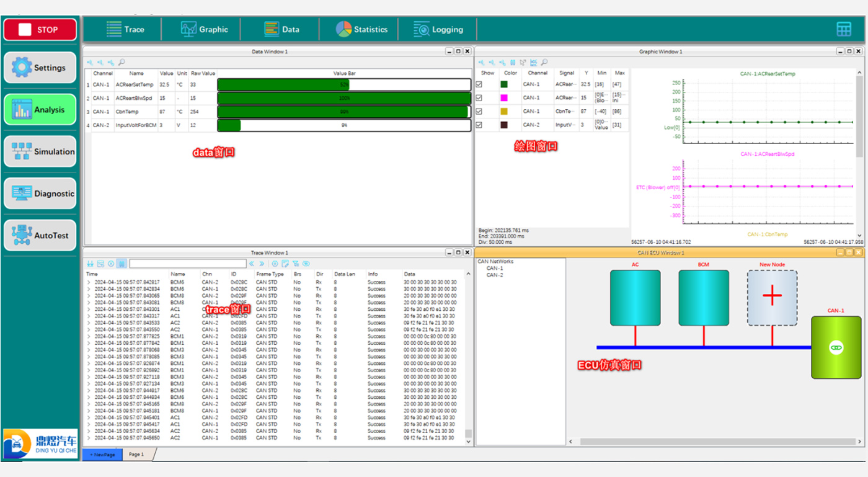
Task: Expand the first BCM6 trace row
Action: (88, 282)
